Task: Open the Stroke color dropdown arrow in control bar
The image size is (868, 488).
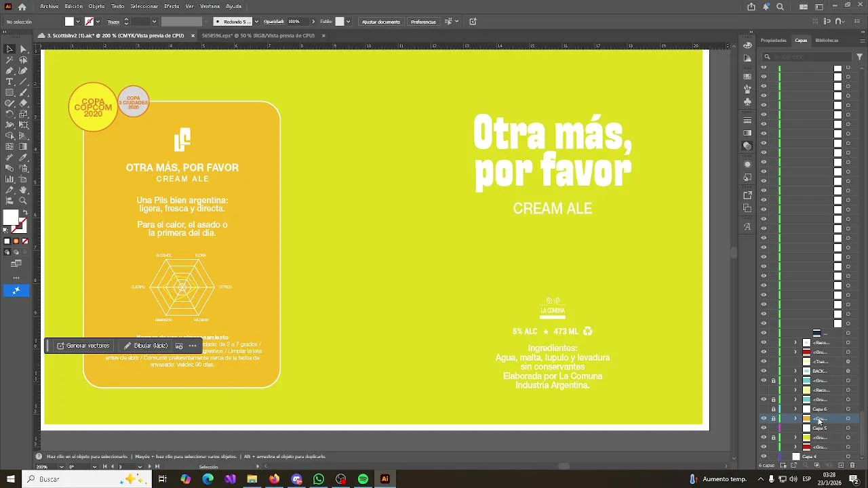Action: click(x=98, y=22)
